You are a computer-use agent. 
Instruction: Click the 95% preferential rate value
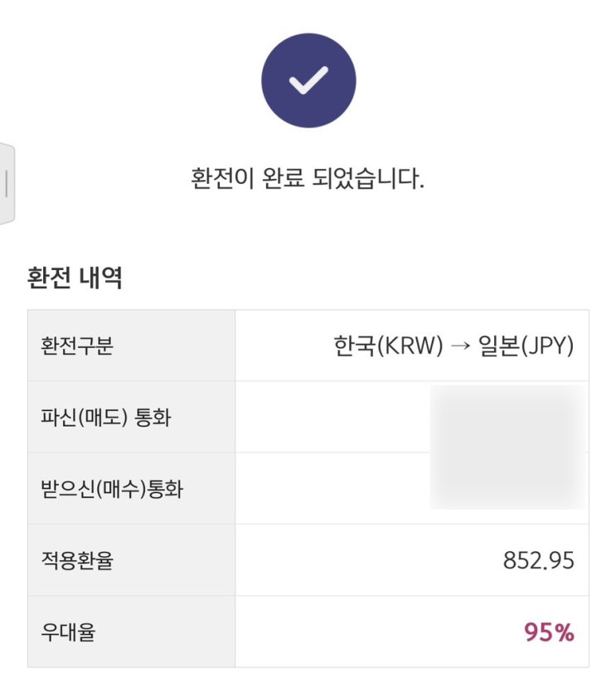point(549,632)
